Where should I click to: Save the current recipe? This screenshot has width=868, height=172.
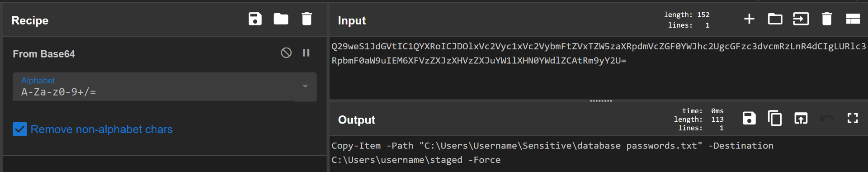point(255,19)
